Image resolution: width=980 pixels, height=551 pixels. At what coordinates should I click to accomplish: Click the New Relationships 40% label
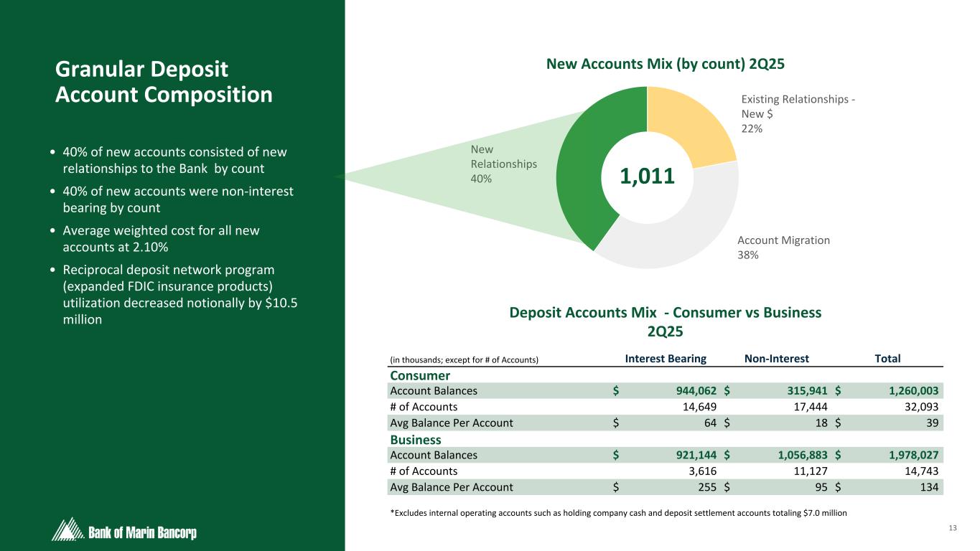(x=503, y=164)
